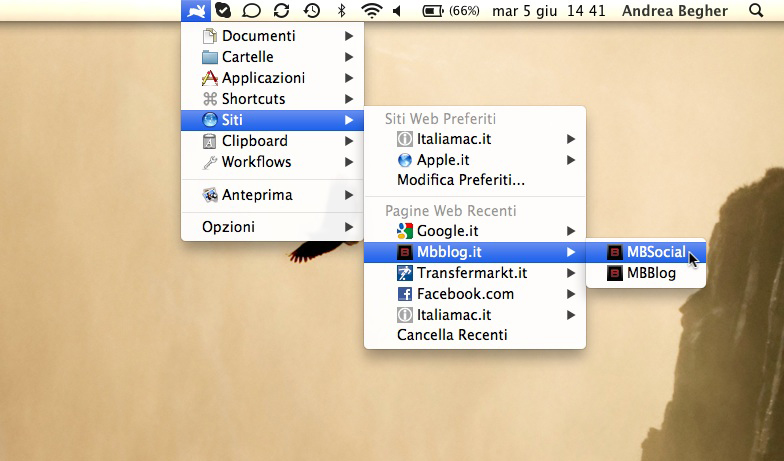This screenshot has width=784, height=461.
Task: Expand the Applicazioni submenu arrow
Action: 349,78
